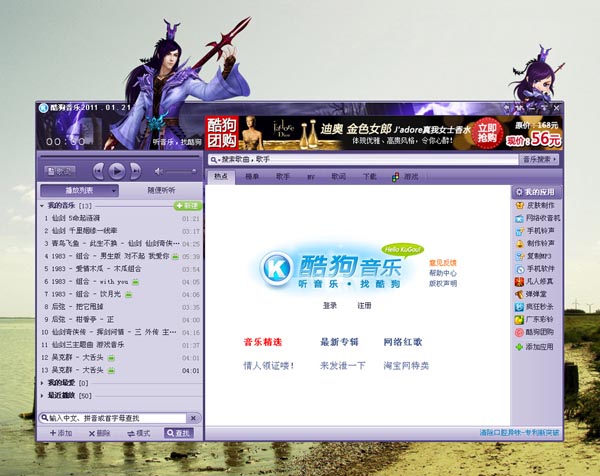Screen dimensions: 600x476
Task: Open 广东彩铃 ringtone app
Action: click(x=535, y=319)
